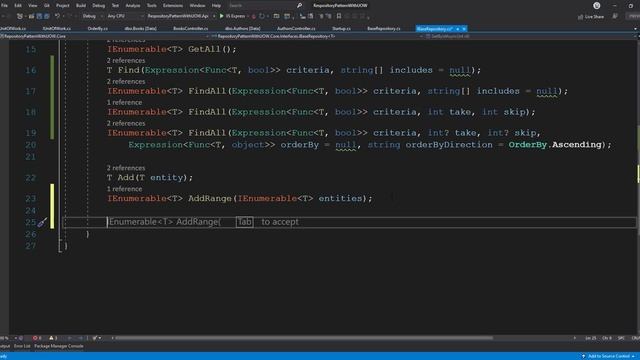Image resolution: width=640 pixels, height=360 pixels.
Task: Open the project navigation dropdown RepositoryPatternWithUOW.Core
Action: point(106,36)
